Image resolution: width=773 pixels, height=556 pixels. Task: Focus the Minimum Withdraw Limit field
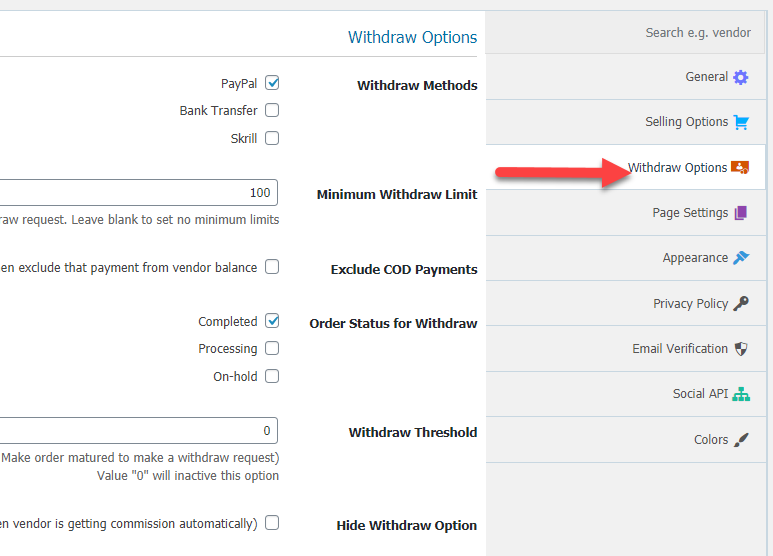point(138,192)
